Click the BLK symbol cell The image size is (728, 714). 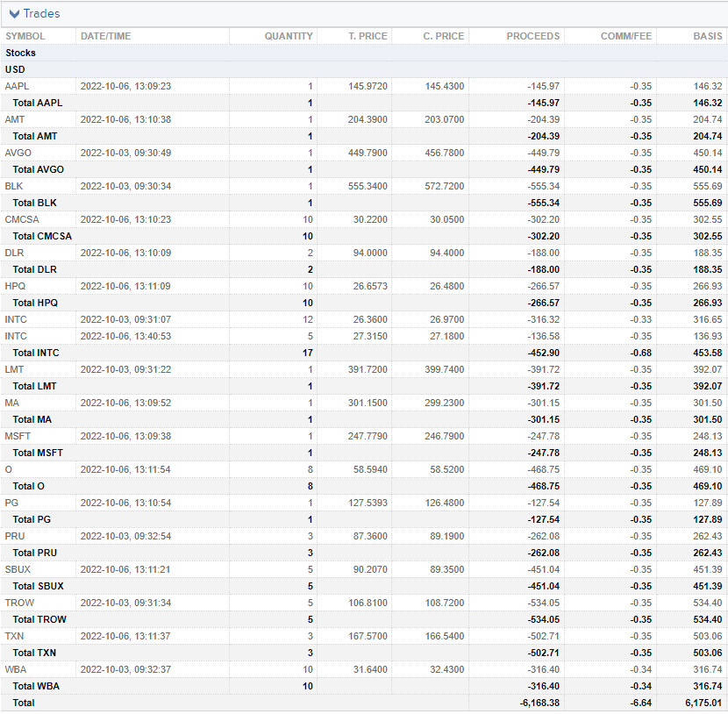click(x=14, y=187)
